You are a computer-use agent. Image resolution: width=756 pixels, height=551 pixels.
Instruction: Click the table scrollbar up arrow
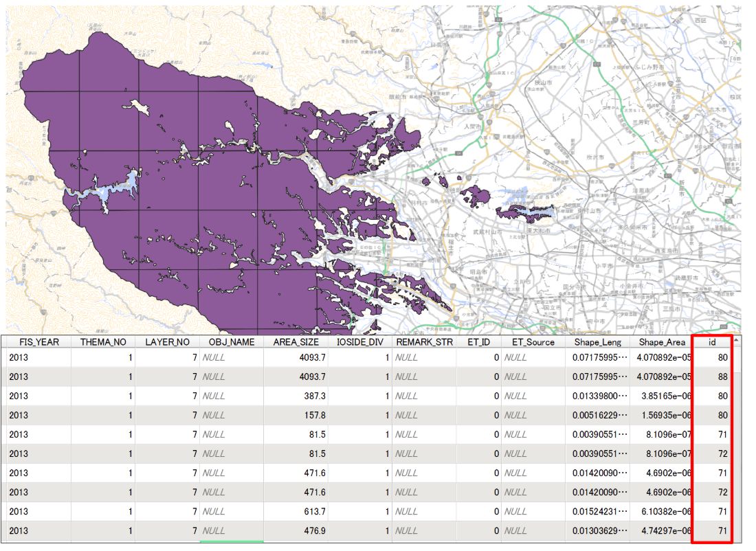[736, 340]
